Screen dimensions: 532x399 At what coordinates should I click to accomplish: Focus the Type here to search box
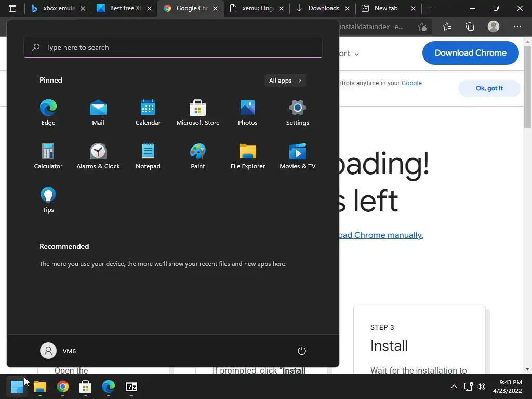pyautogui.click(x=173, y=47)
